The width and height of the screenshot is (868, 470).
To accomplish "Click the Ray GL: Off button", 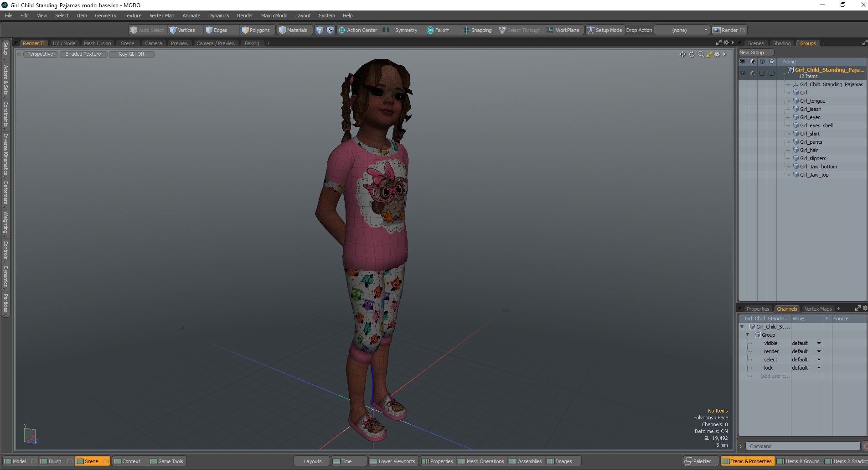I will coord(132,54).
